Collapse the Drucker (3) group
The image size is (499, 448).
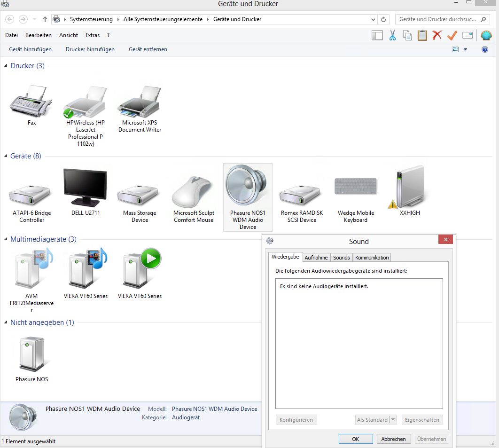tap(6, 66)
